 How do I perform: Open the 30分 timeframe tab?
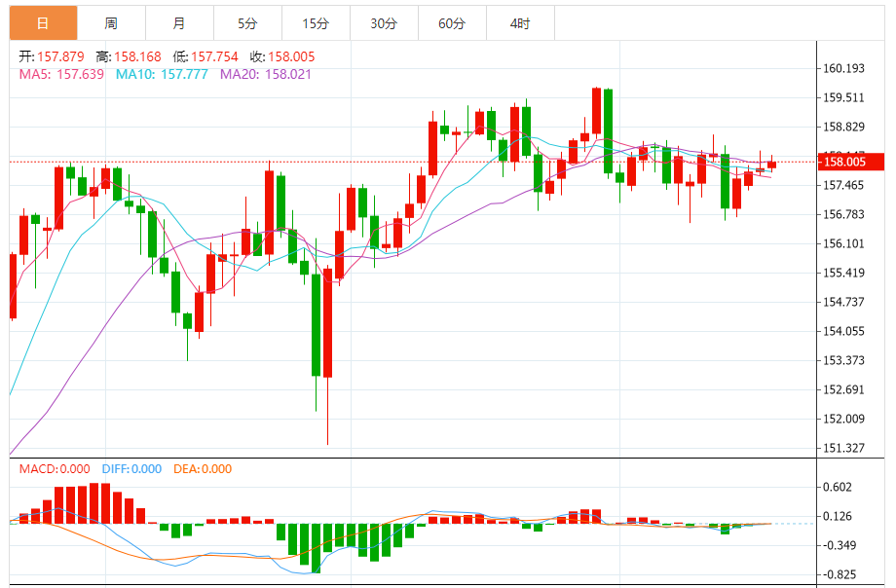384,23
